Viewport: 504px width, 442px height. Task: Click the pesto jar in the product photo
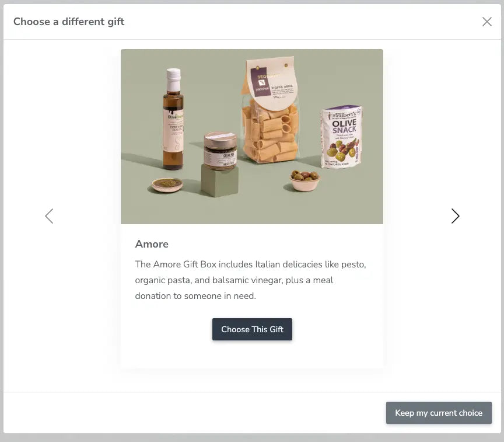(220, 151)
